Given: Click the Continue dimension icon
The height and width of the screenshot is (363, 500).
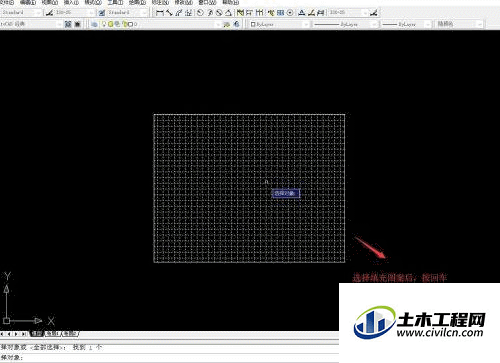Looking at the screenshot, I should click(x=259, y=13).
